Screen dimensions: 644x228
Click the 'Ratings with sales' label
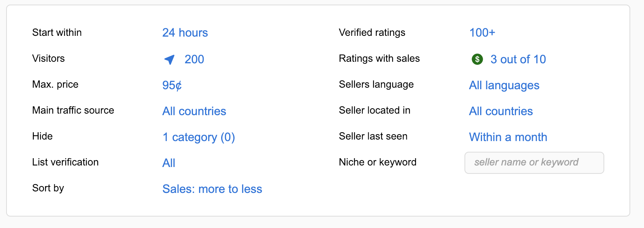tap(379, 58)
